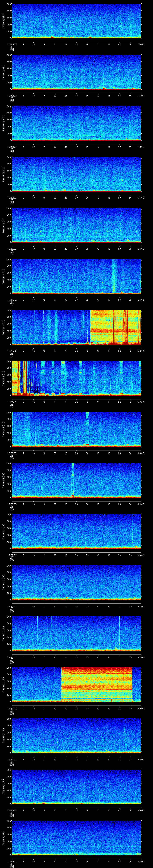This screenshot has width=153, height=868.
Task: Click Frequency (Hz) label of 19:35:00 panel
Action: (3, 327)
